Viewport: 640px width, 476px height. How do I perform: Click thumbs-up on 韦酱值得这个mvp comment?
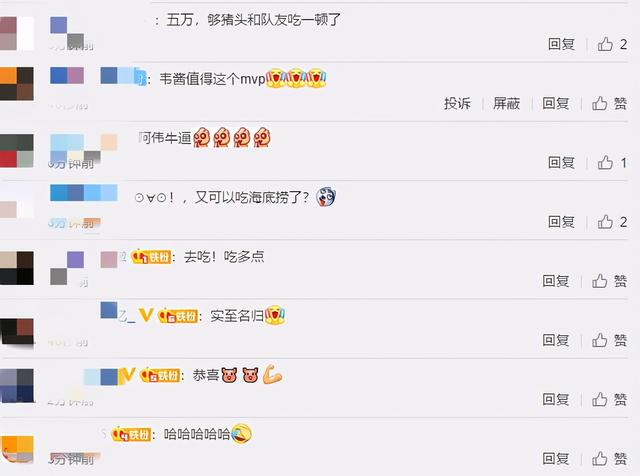600,103
